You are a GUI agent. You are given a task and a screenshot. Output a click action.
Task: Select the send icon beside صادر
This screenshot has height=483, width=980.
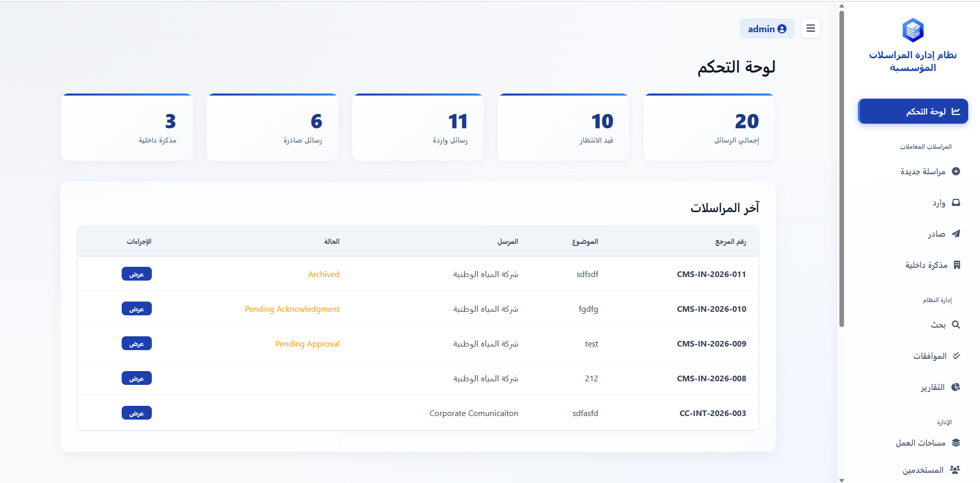click(x=956, y=234)
